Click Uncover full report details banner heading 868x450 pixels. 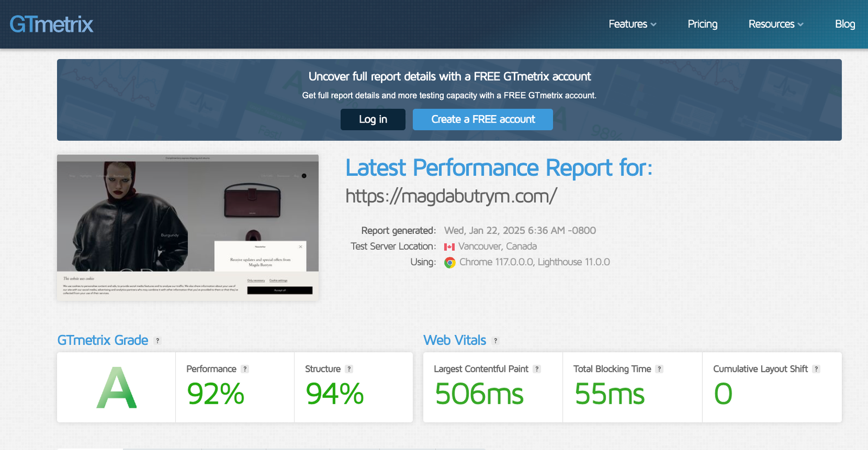[x=449, y=77]
